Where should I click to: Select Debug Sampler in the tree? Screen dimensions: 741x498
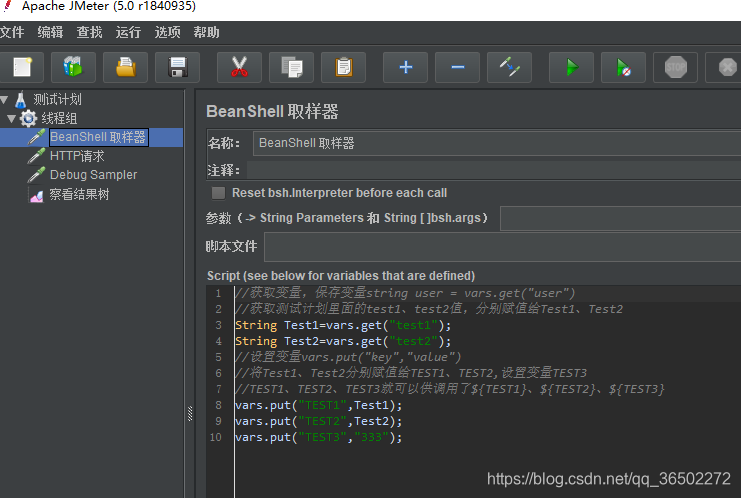tap(94, 175)
